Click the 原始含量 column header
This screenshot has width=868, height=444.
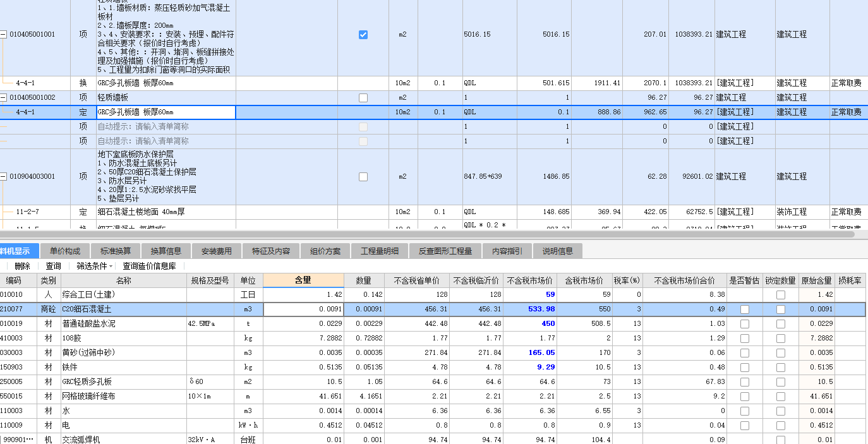point(817,280)
